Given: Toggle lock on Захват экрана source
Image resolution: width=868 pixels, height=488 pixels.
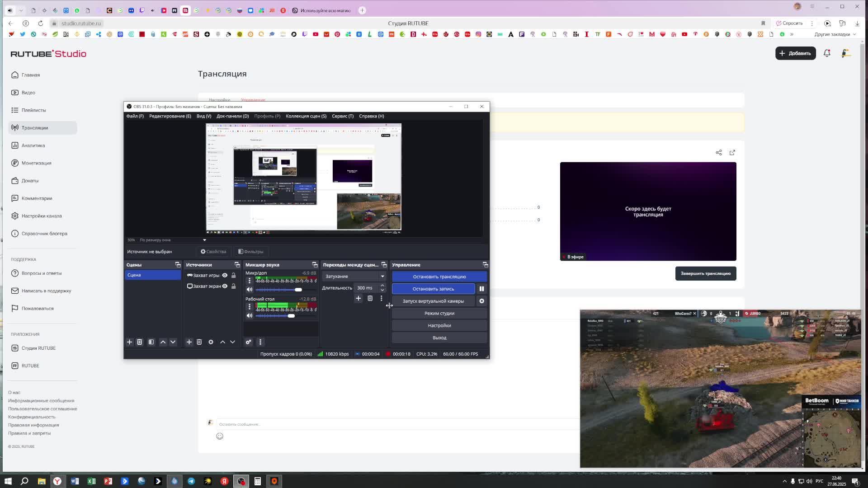Looking at the screenshot, I should pyautogui.click(x=234, y=286).
